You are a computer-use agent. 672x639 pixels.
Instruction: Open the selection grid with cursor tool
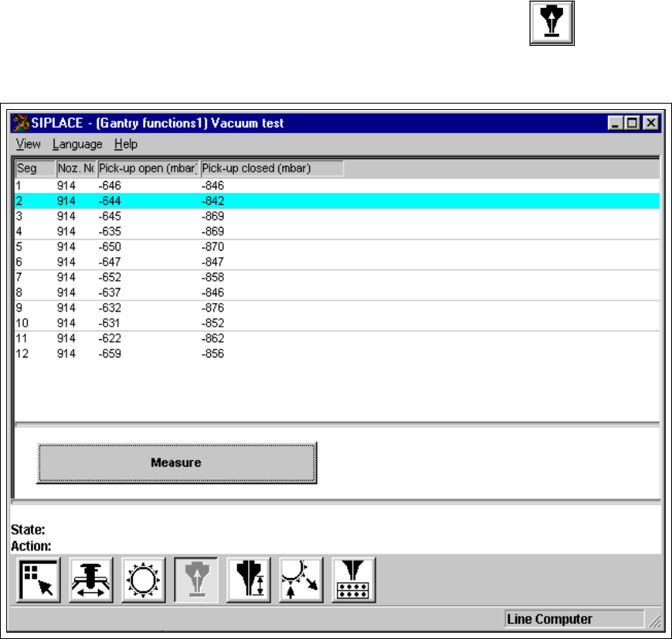39,580
